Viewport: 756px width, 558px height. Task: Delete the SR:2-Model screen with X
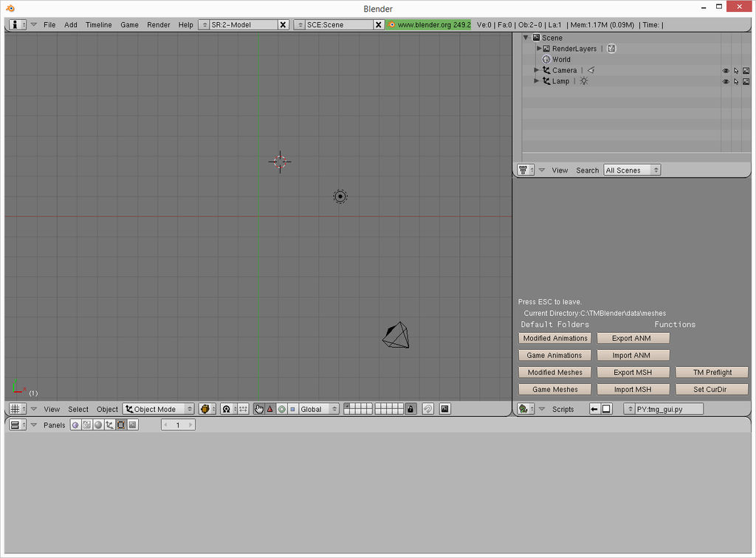[x=283, y=24]
